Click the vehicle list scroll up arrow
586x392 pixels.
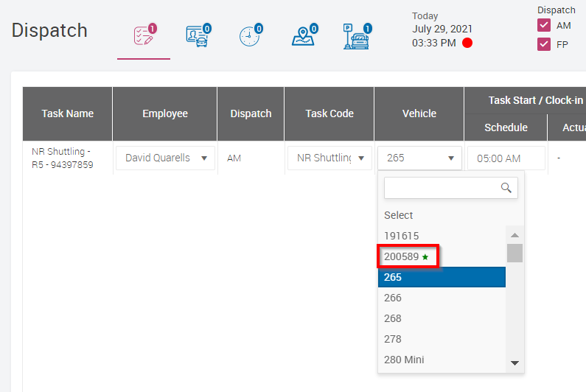[x=515, y=235]
